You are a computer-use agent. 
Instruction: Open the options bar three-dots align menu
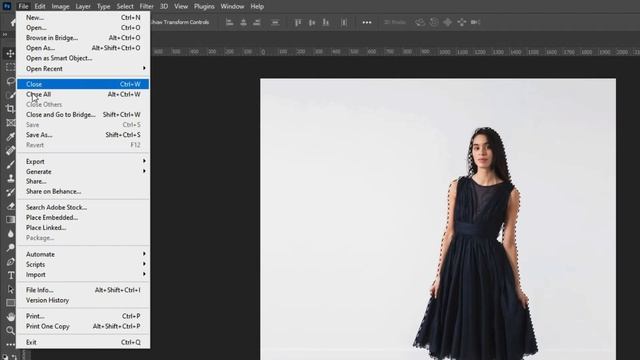pyautogui.click(x=367, y=22)
